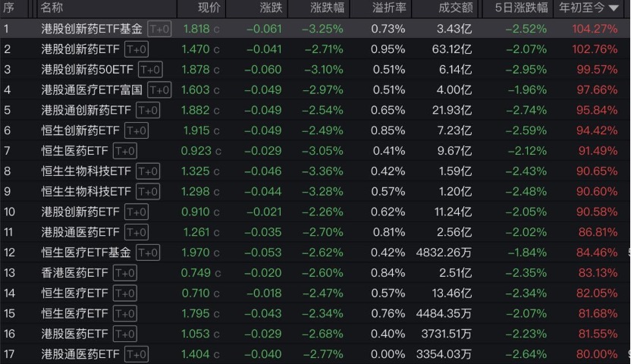Select row 17 港股通医药ETF name

pos(80,353)
